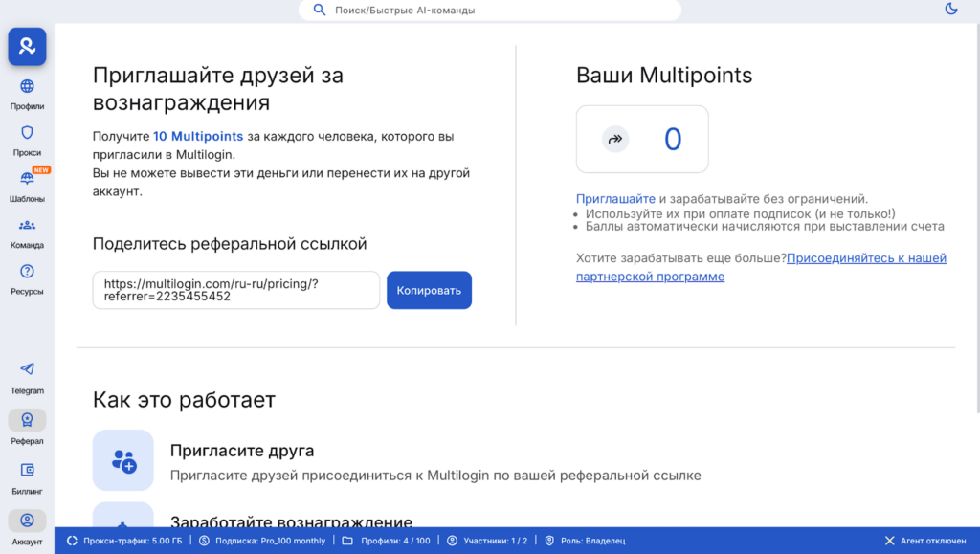Click the Профили folder icon in status bar

(347, 541)
